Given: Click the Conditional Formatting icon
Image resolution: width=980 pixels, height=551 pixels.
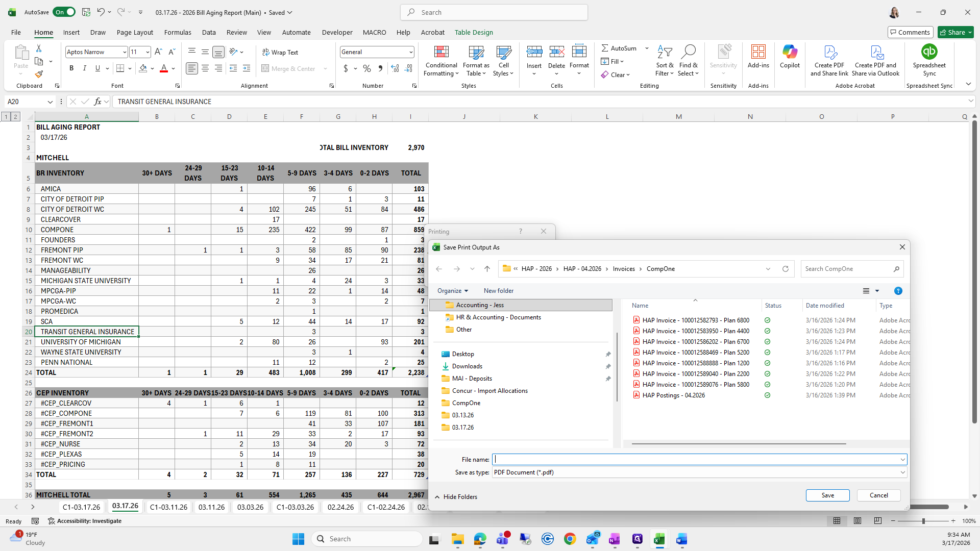Looking at the screenshot, I should pyautogui.click(x=441, y=52).
